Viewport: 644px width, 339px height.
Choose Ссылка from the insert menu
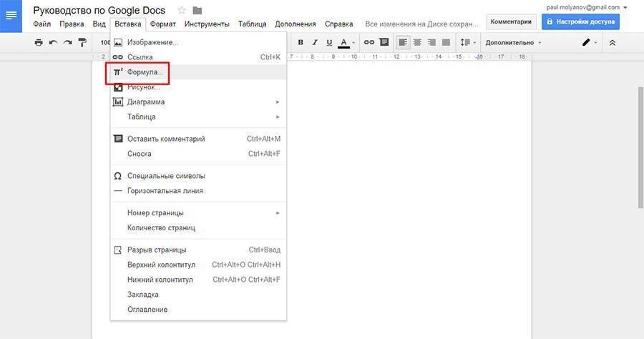198,57
